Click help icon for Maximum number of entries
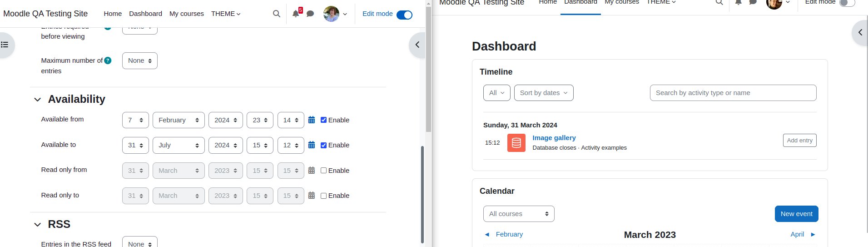The image size is (868, 247). click(x=108, y=60)
